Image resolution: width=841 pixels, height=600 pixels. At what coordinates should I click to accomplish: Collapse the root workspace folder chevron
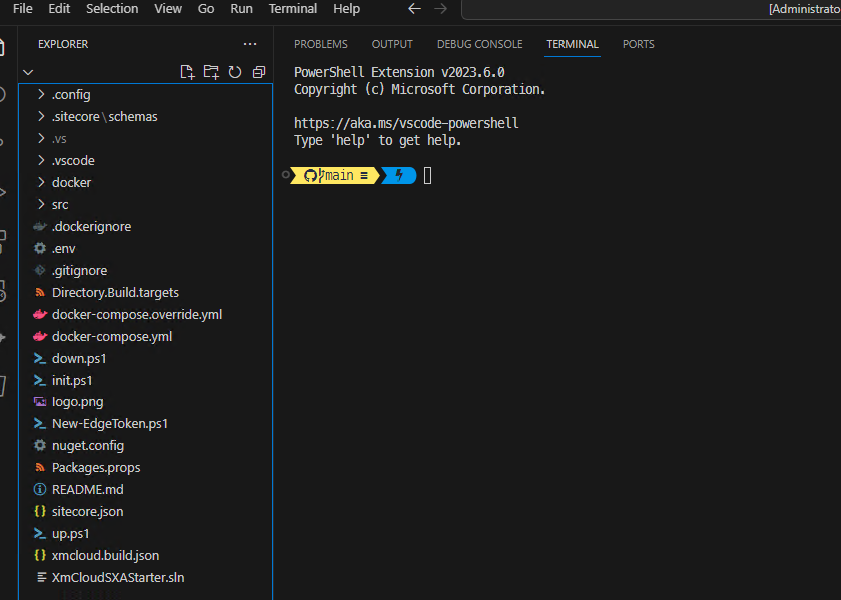click(x=28, y=72)
